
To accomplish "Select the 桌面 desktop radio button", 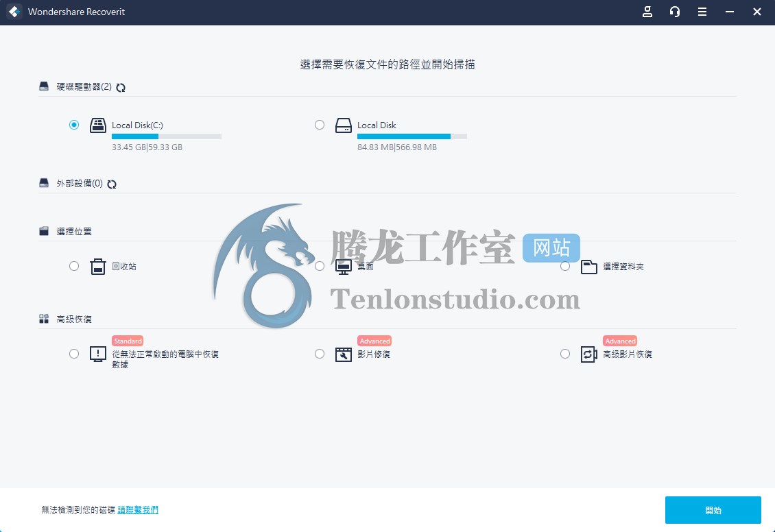I will coord(320,266).
